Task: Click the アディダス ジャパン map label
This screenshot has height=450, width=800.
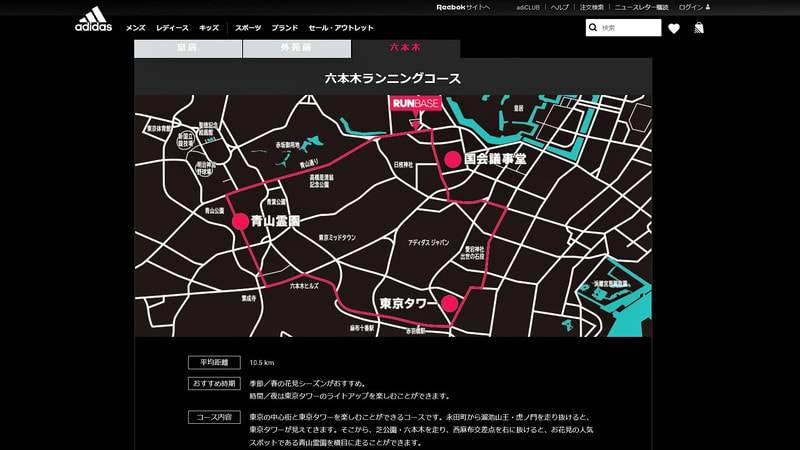Action: coord(429,243)
